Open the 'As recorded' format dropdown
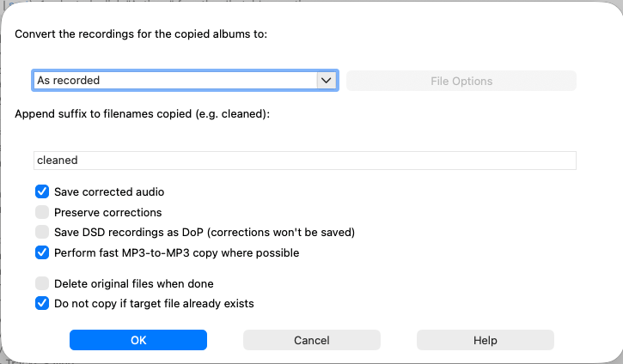The height and width of the screenshot is (364, 623). coord(175,81)
